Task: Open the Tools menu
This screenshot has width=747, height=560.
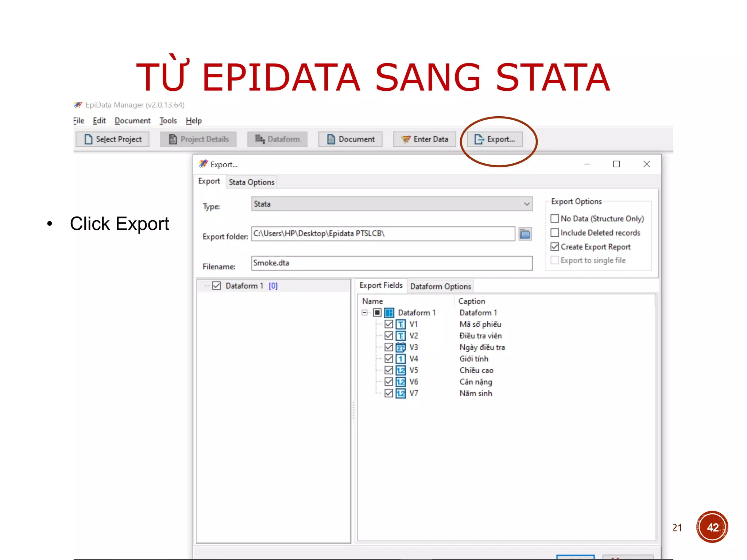Action: pos(168,121)
